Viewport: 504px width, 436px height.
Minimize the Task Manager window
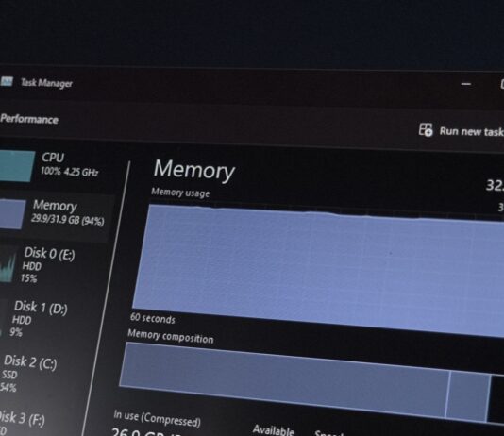pyautogui.click(x=465, y=84)
